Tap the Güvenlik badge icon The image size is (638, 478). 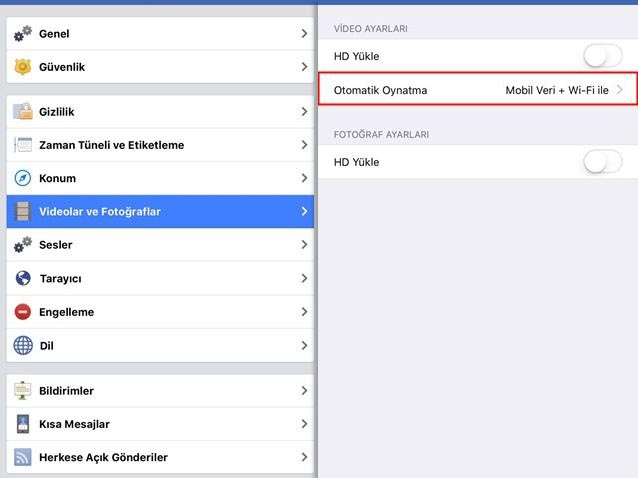click(x=23, y=67)
